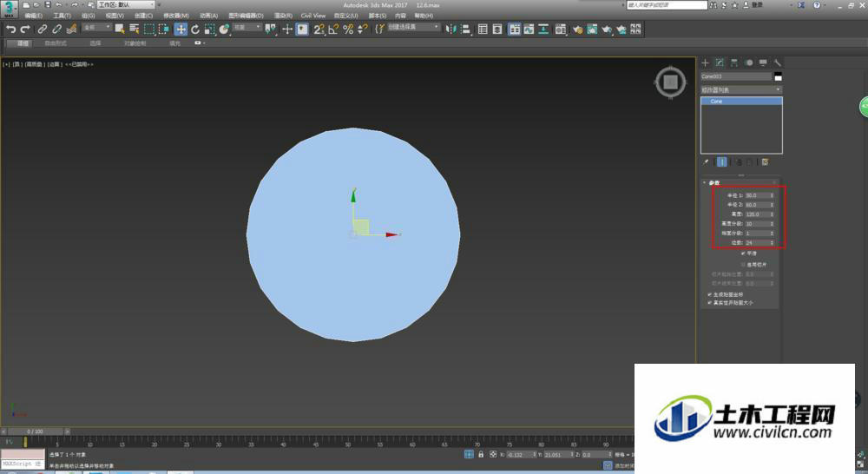Activate the Select and Move tool

[181, 30]
